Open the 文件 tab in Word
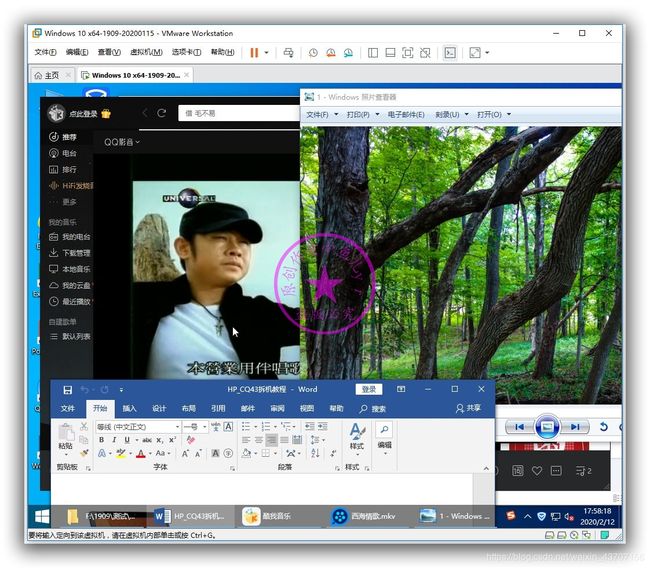 68,408
